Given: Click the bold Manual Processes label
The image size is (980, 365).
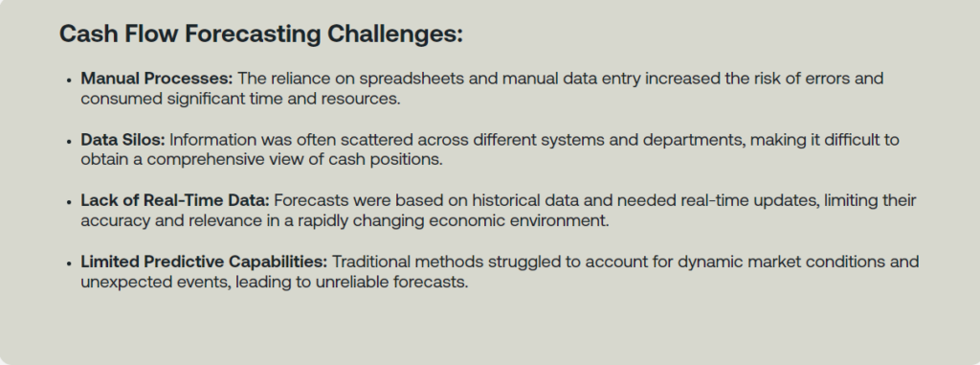Looking at the screenshot, I should pos(157,79).
